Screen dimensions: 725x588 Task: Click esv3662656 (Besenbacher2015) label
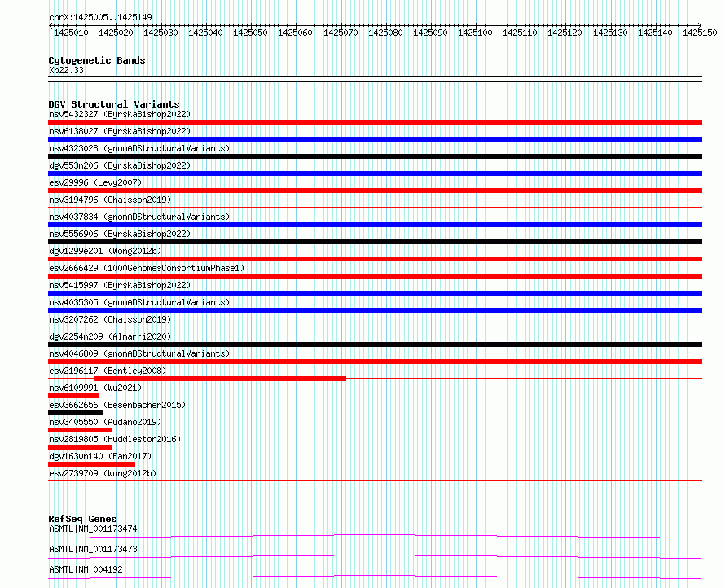tap(117, 405)
